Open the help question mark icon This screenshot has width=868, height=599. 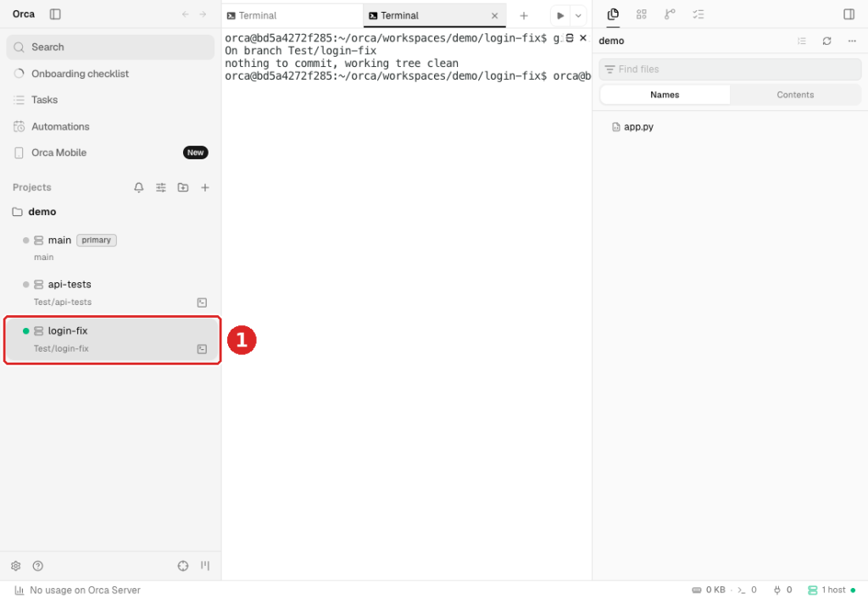(x=37, y=566)
